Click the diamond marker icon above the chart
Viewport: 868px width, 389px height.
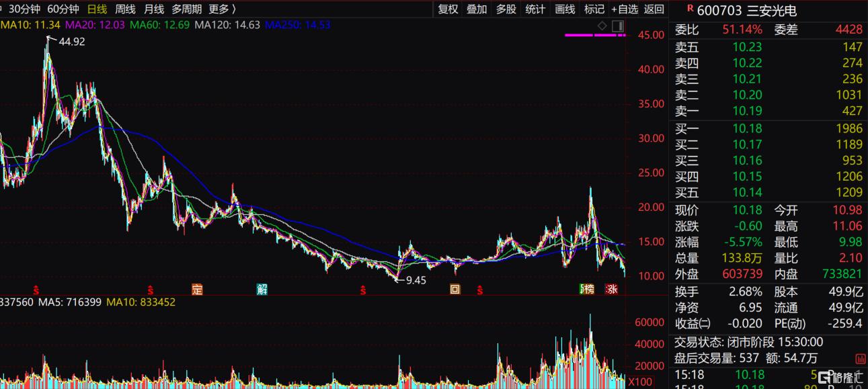tap(602, 26)
